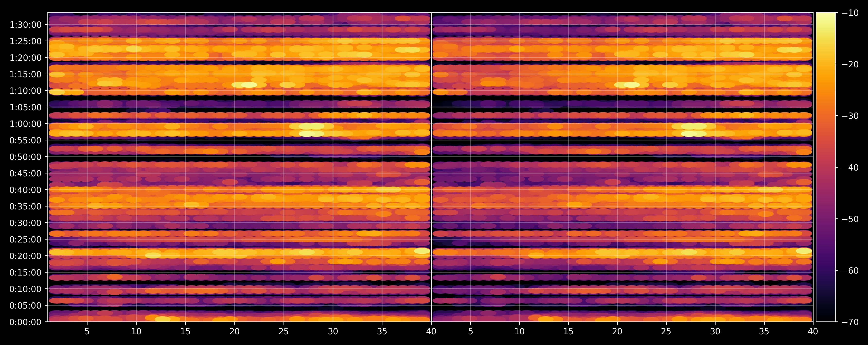This screenshot has width=868, height=345.
Task: Click x-axis label 25 under right heatmap
Action: tap(666, 332)
